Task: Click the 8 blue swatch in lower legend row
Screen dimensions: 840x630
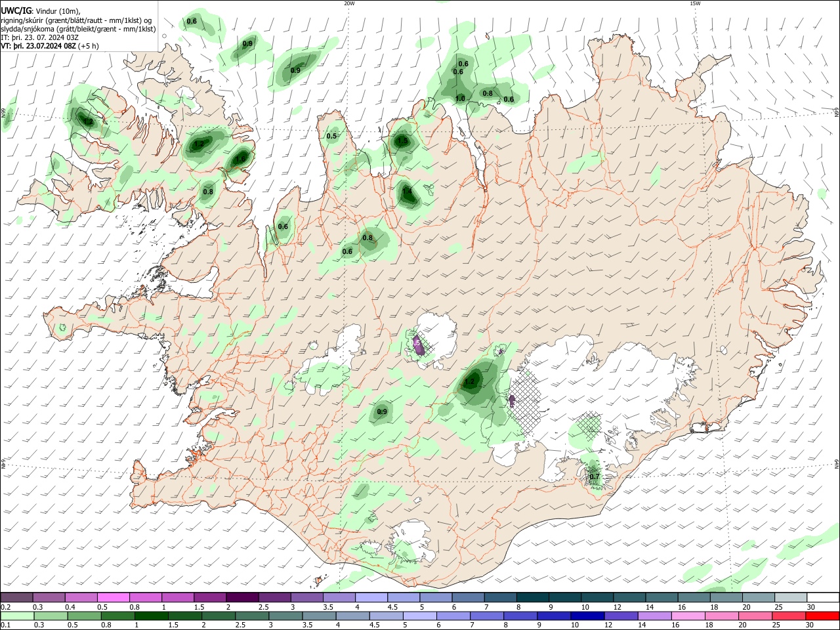Action: click(x=520, y=616)
